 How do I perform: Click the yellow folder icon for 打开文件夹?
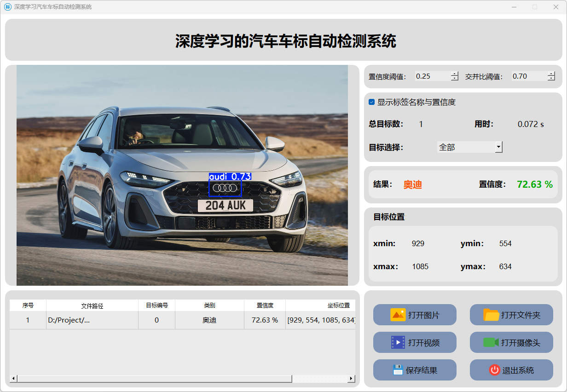(491, 315)
